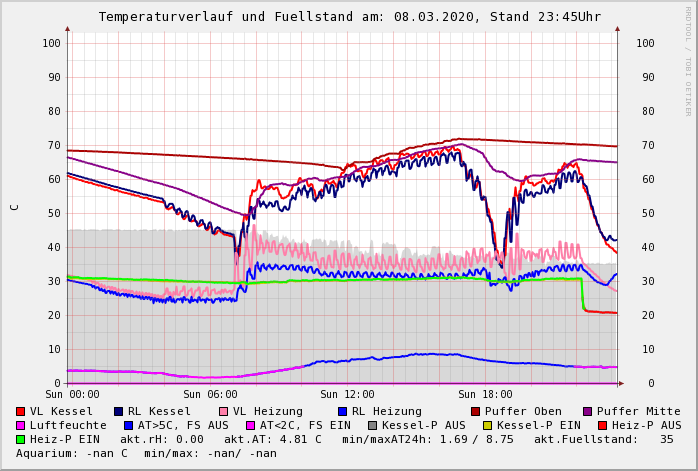Select the Sun 18:00 time axis label
Viewport: 698px width, 471px height.
486,395
